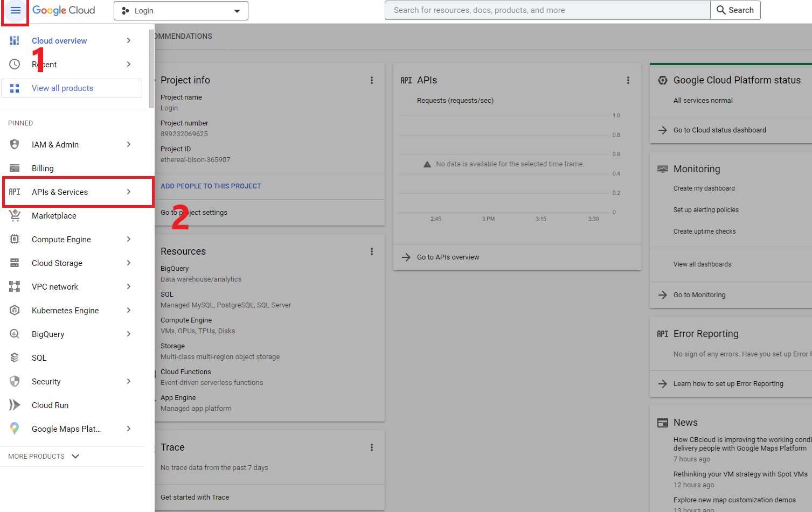
Task: Click the SQL layers icon
Action: click(15, 357)
